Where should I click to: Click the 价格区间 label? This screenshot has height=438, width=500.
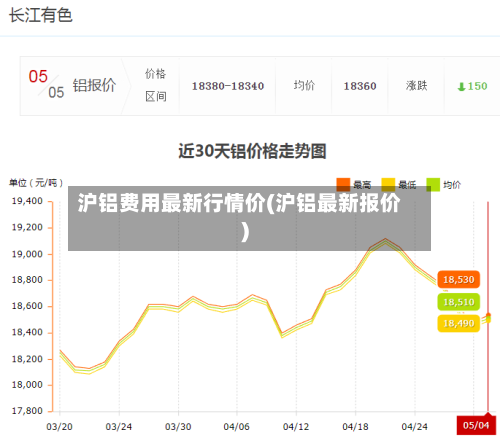click(x=156, y=85)
